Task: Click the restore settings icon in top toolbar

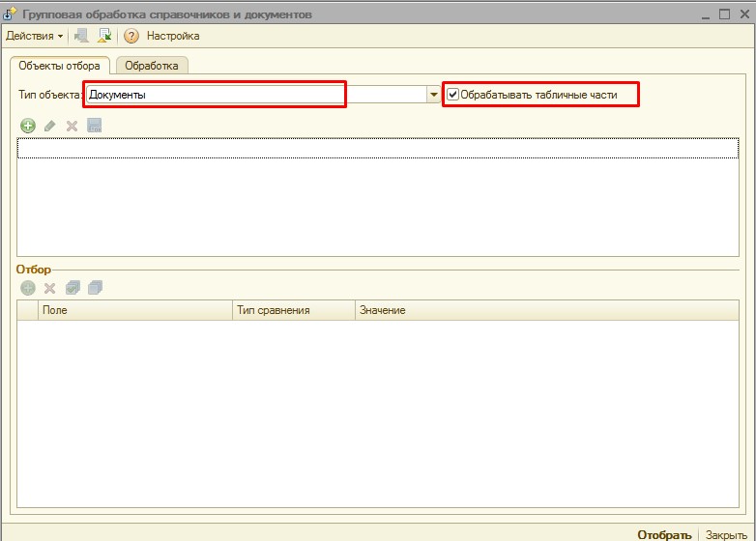Action: [103, 36]
